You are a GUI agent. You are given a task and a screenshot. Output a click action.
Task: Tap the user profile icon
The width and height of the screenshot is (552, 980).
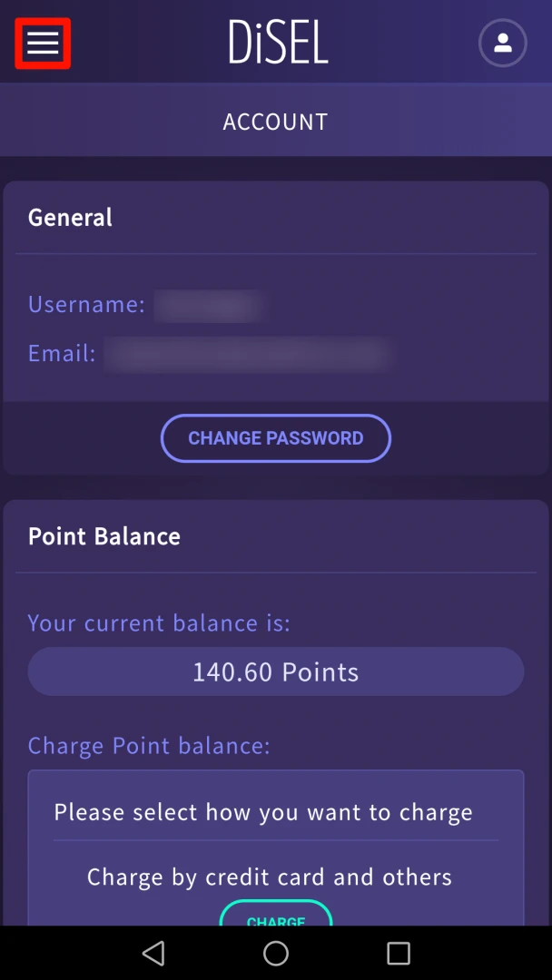pyautogui.click(x=502, y=43)
